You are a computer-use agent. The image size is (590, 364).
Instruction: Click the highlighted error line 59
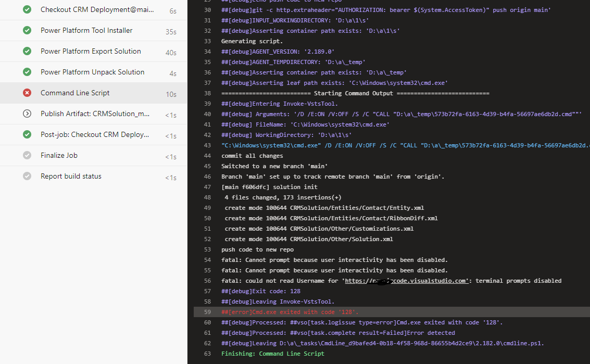click(x=312, y=311)
